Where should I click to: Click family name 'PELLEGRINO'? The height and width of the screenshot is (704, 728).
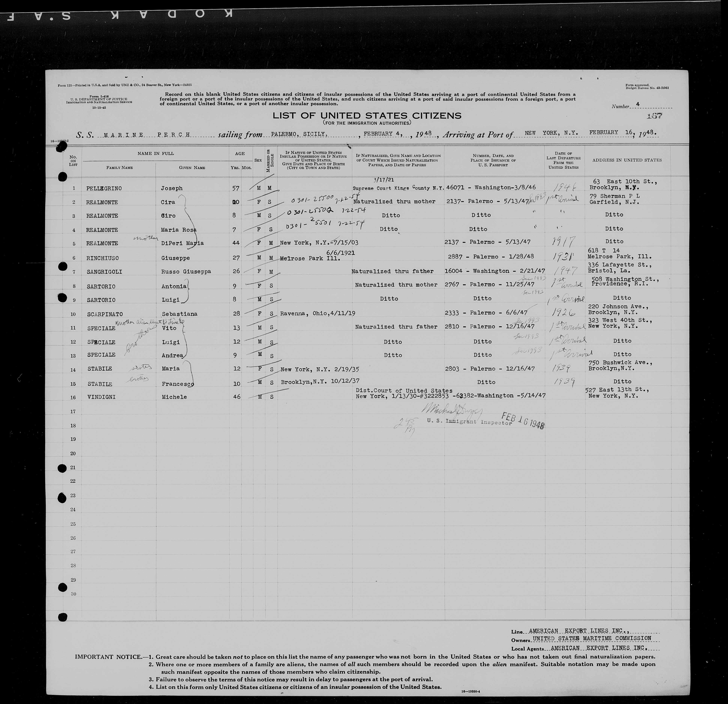tap(104, 188)
